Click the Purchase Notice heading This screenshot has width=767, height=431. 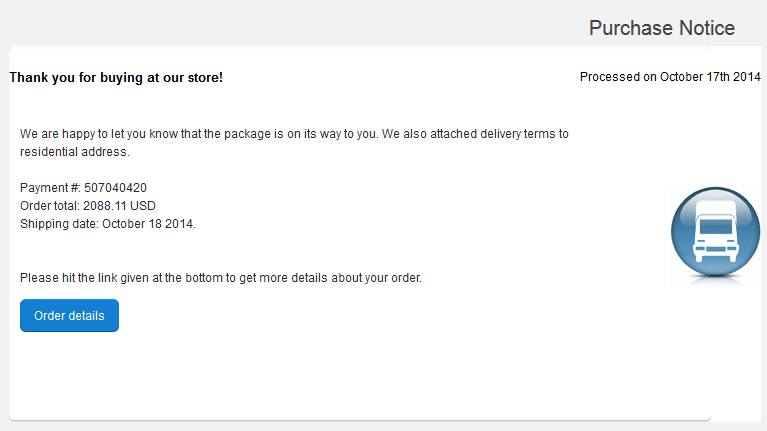[661, 28]
